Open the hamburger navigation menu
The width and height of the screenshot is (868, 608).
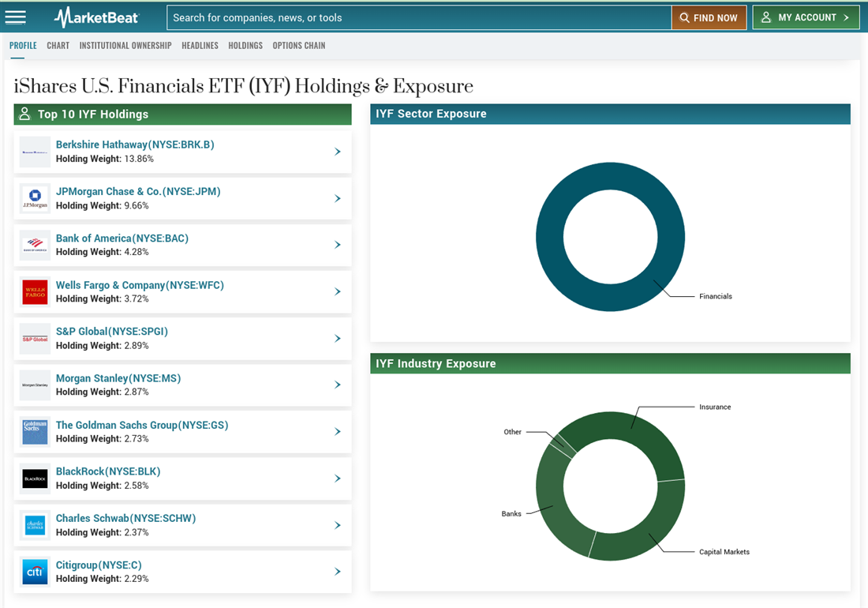(15, 17)
